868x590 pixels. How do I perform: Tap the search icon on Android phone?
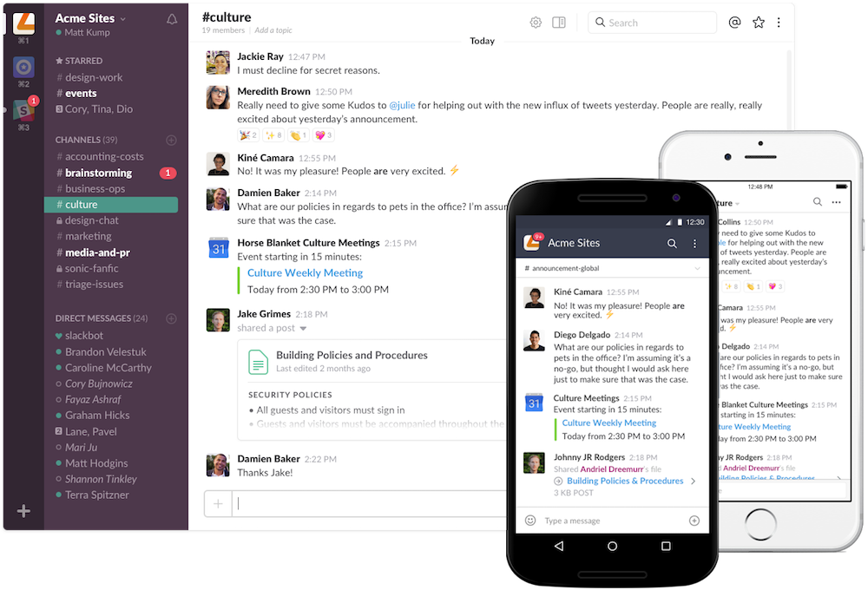(x=672, y=244)
